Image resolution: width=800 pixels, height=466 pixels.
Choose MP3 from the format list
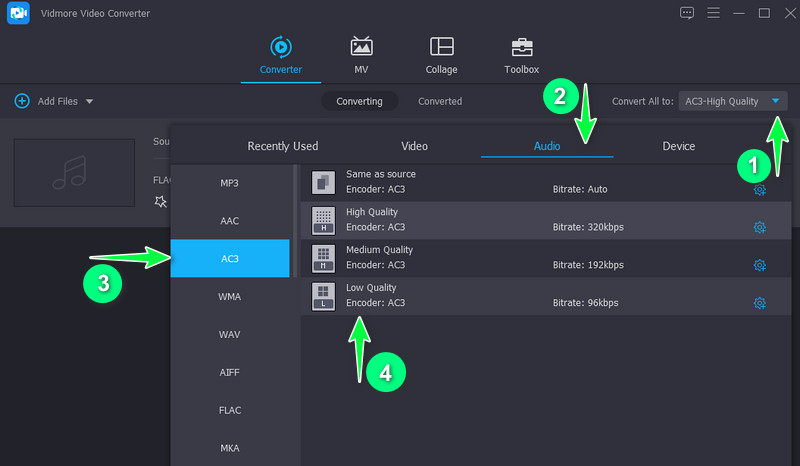pos(229,183)
